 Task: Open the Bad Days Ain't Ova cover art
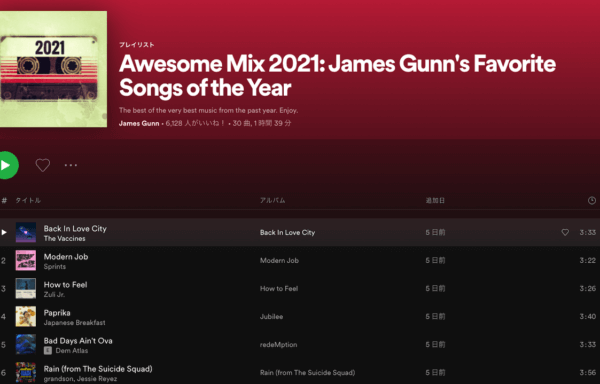pyautogui.click(x=26, y=344)
